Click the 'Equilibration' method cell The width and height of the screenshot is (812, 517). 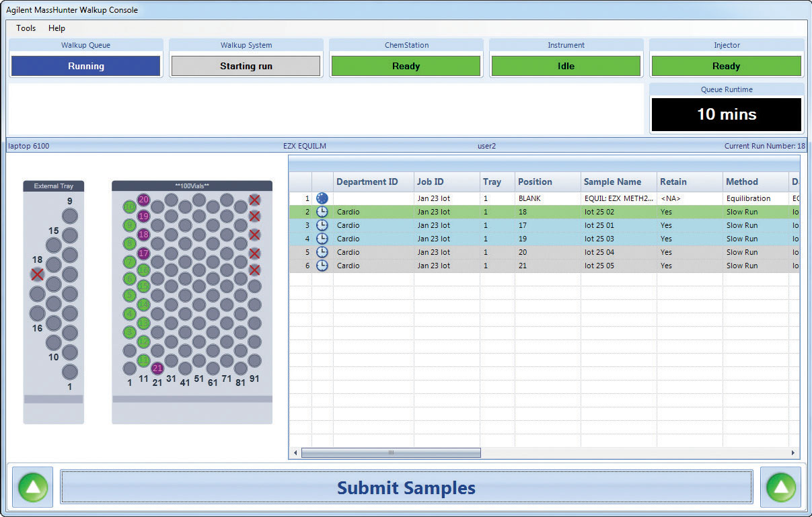(755, 198)
